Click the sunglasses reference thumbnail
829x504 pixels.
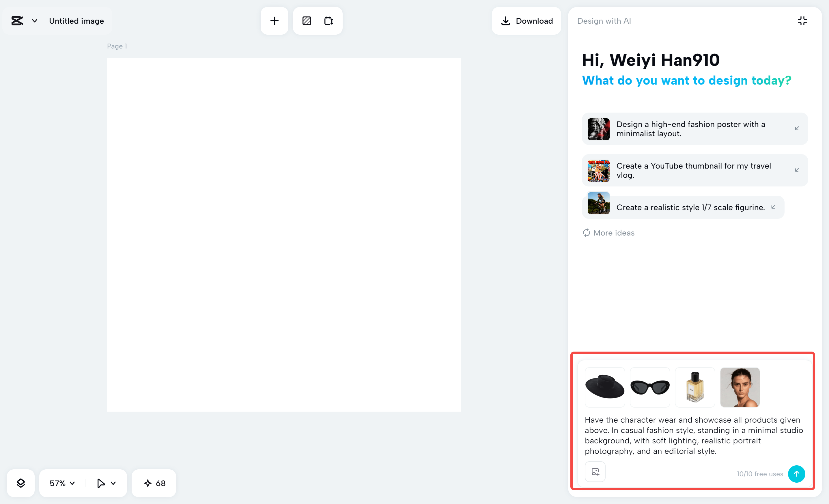click(650, 387)
